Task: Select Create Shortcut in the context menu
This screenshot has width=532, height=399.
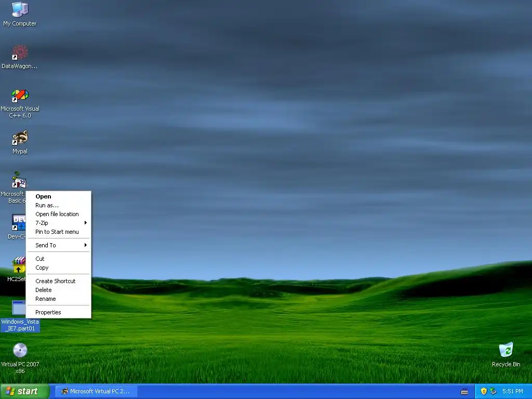Action: click(58, 281)
